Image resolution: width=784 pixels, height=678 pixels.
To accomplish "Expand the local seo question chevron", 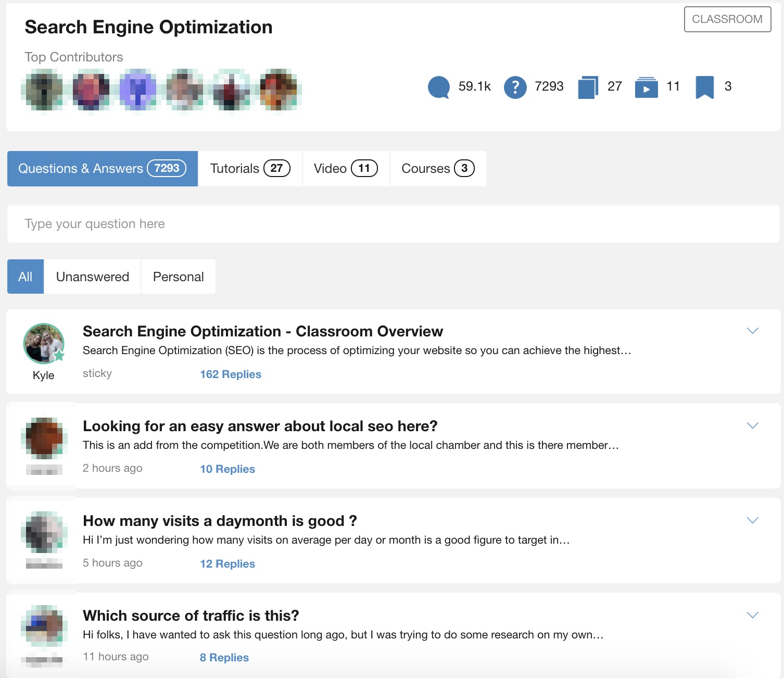I will (753, 425).
